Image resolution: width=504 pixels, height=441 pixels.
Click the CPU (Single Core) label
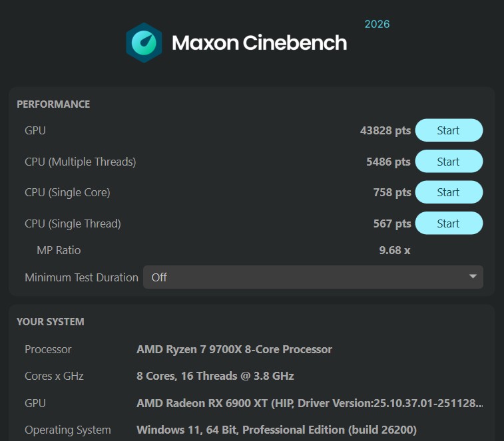pos(67,192)
